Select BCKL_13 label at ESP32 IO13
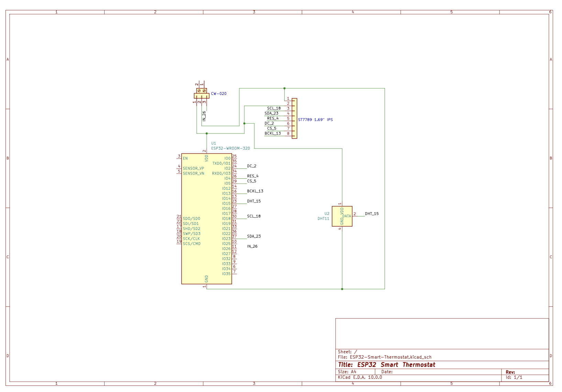 click(x=255, y=191)
